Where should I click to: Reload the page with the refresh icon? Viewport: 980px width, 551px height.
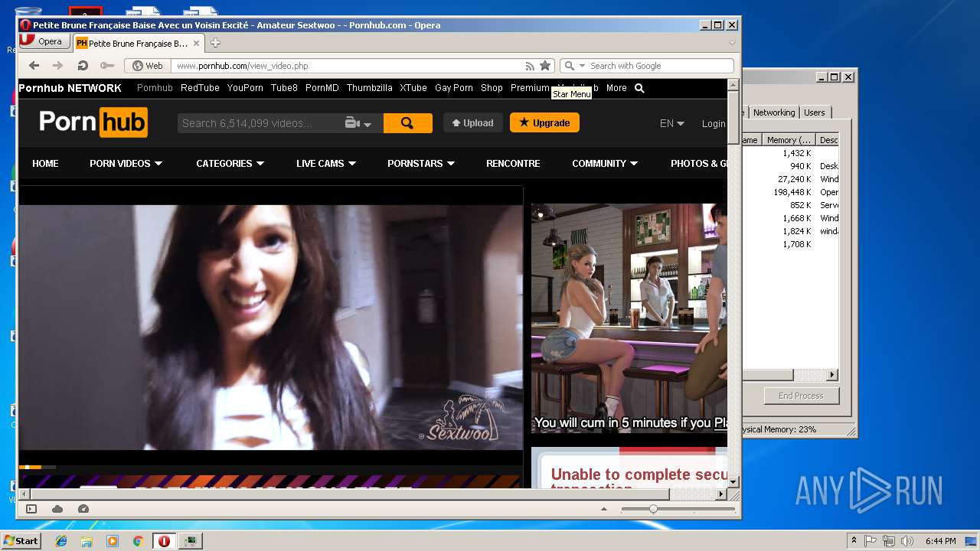[83, 66]
